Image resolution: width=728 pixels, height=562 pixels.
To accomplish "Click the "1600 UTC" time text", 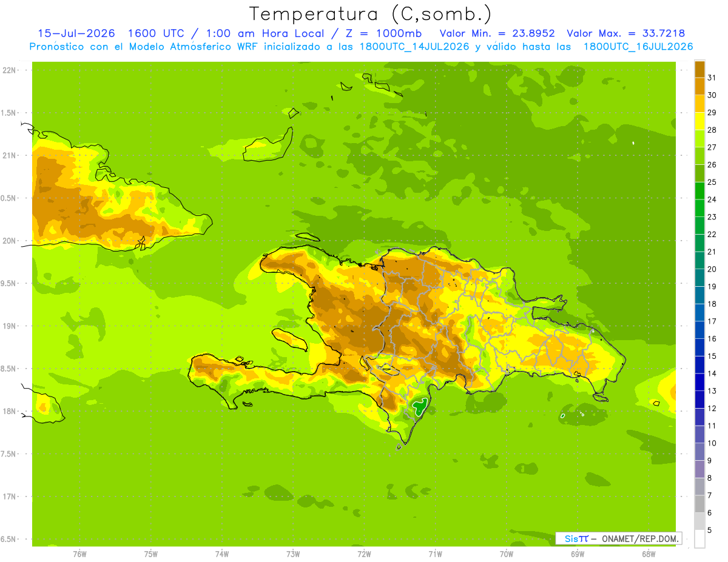I will point(155,33).
